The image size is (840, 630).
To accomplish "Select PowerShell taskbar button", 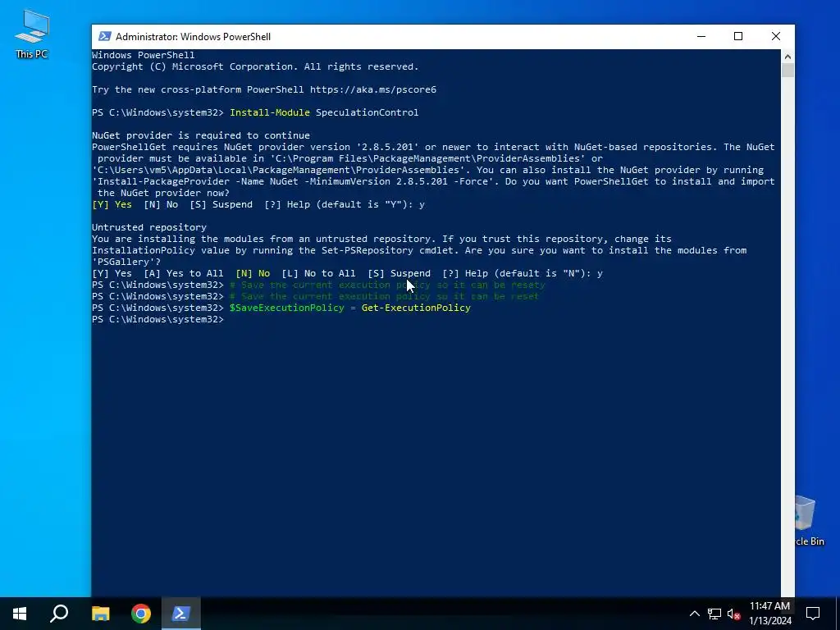I will (181, 614).
